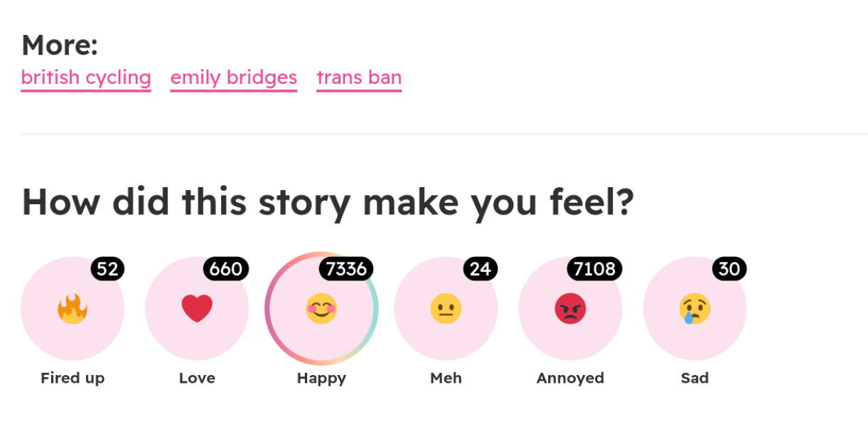
Task: Select the Fired up flame emoji reaction
Action: [71, 307]
